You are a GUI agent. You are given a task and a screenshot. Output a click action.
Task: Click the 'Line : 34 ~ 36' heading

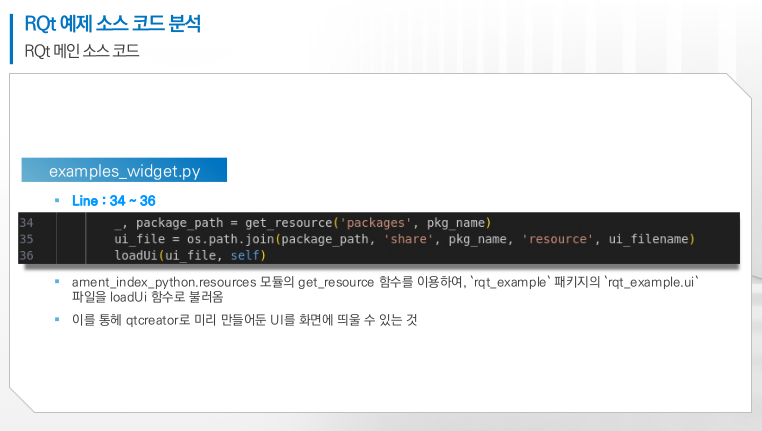pos(114,201)
